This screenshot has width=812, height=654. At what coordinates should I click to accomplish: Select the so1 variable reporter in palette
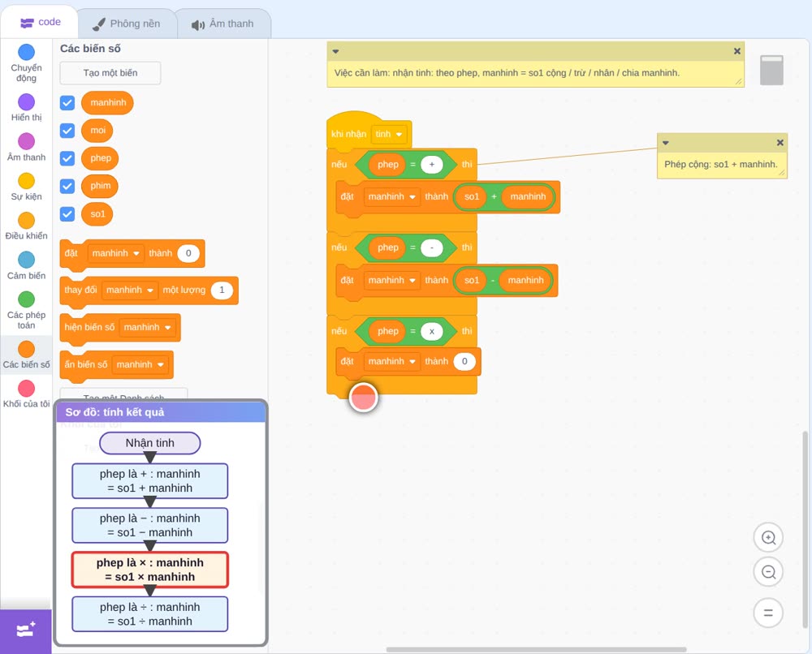tap(97, 214)
